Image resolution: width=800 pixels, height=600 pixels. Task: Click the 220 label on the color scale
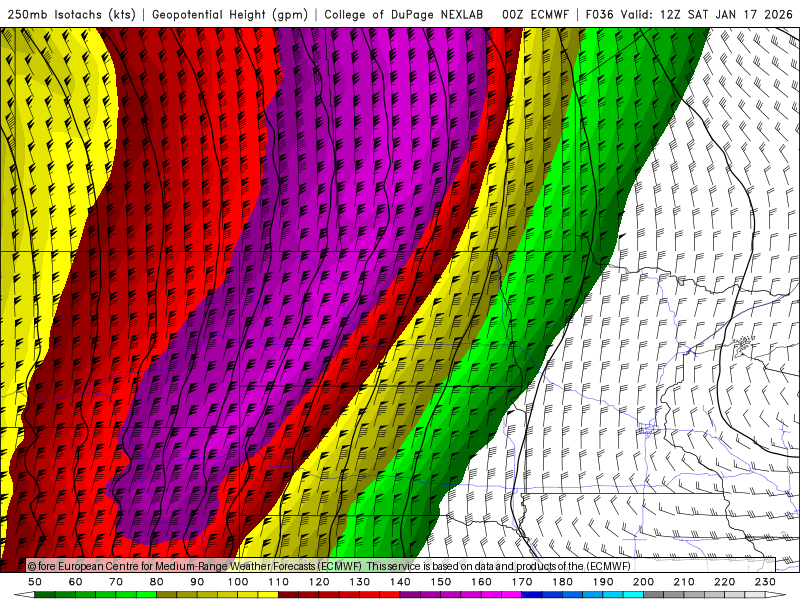[x=724, y=582]
